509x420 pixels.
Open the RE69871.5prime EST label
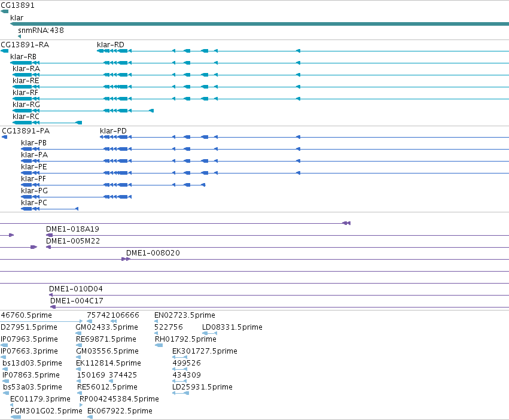[106, 339]
